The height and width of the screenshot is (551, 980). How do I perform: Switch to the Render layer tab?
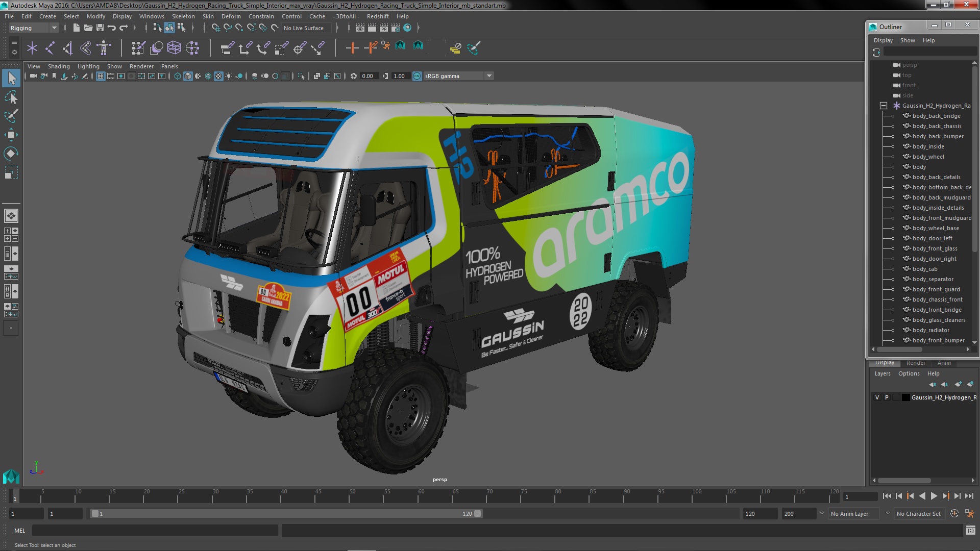916,363
